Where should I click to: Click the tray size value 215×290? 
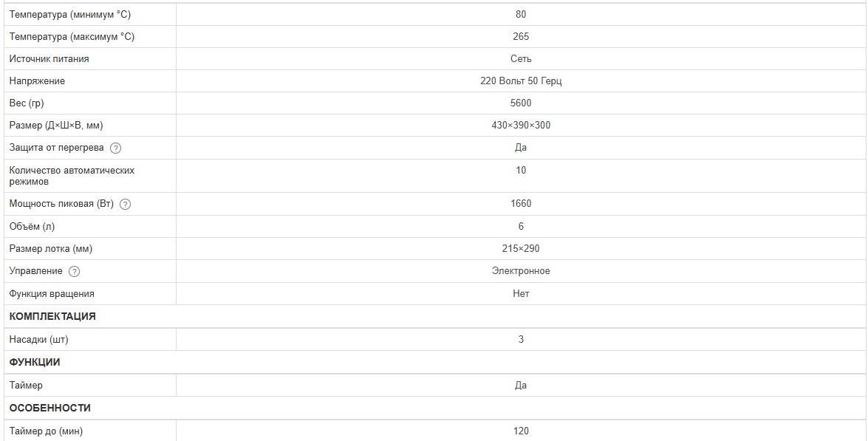(x=521, y=248)
